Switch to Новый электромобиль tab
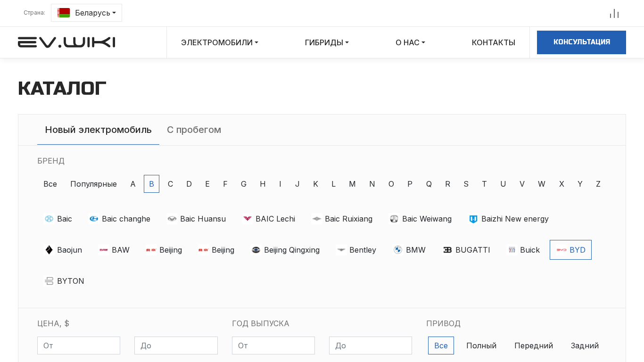 (x=98, y=130)
